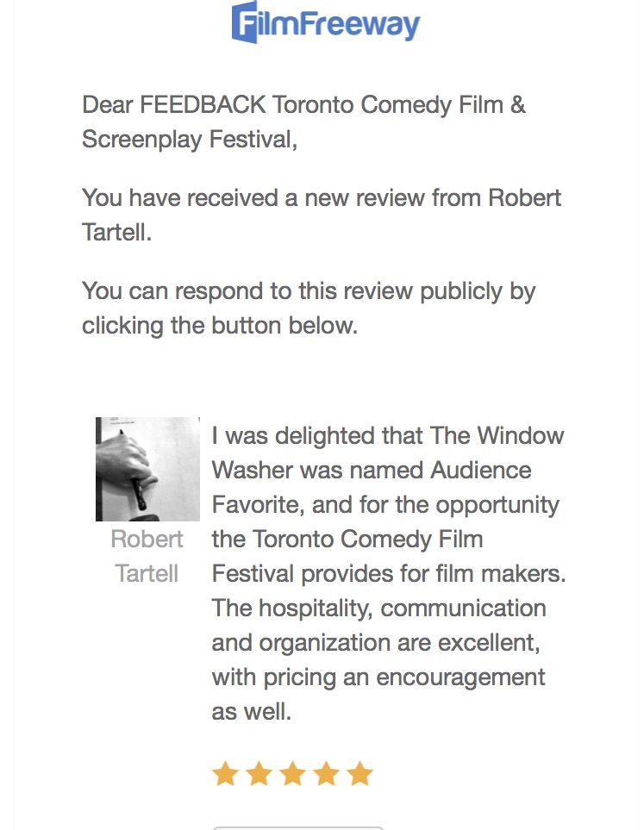Click the 'Dear FEEDBACK Toronto Comedy Film' greeting
This screenshot has width=644, height=830.
(303, 105)
